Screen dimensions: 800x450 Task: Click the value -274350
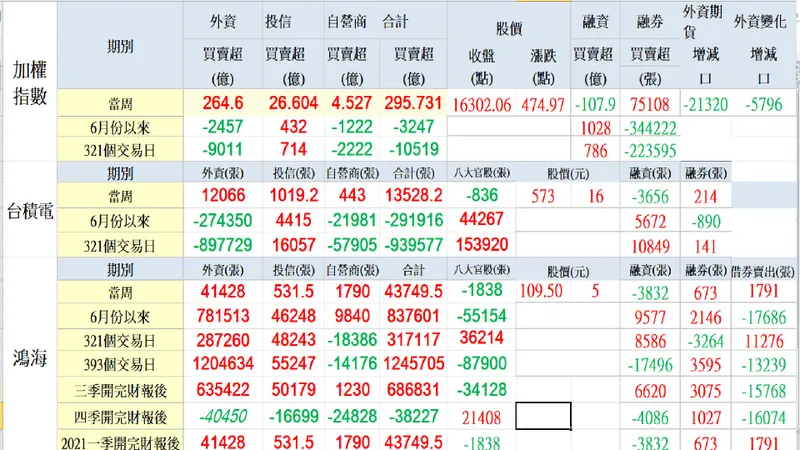click(222, 220)
